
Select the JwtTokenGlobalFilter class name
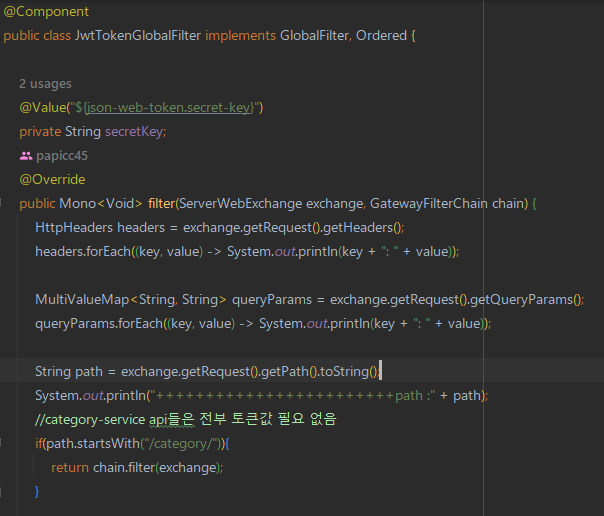[x=138, y=35]
